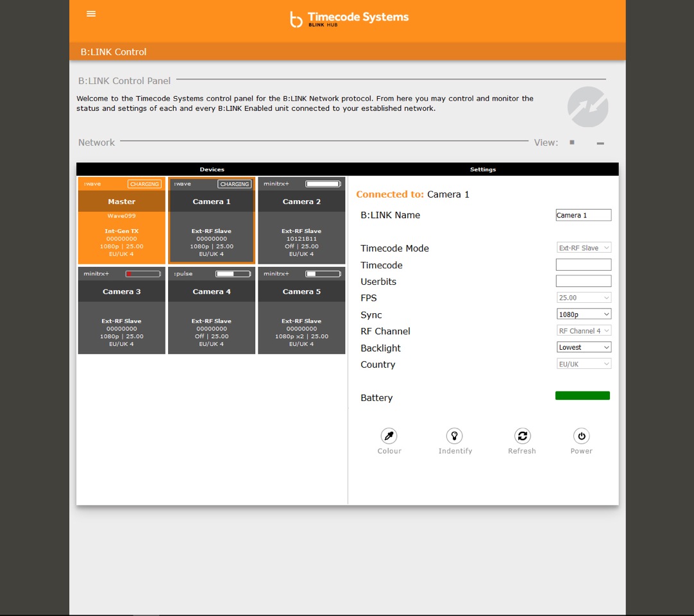Click Camera 4 battery indicator
This screenshot has height=616, width=694.
pyautogui.click(x=233, y=274)
